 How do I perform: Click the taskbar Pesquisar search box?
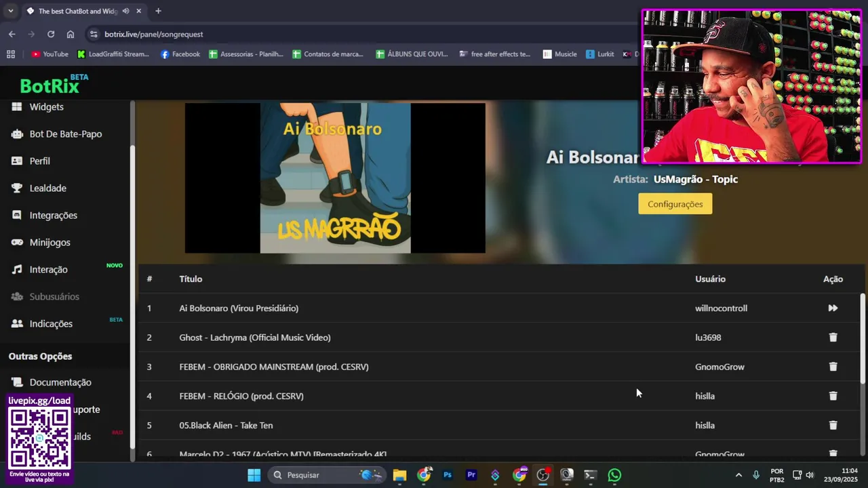pyautogui.click(x=326, y=475)
